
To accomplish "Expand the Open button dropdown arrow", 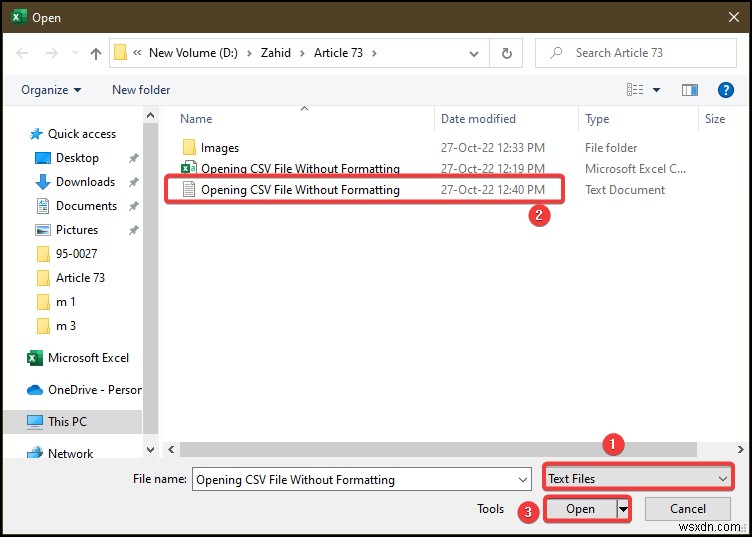I will (x=623, y=509).
